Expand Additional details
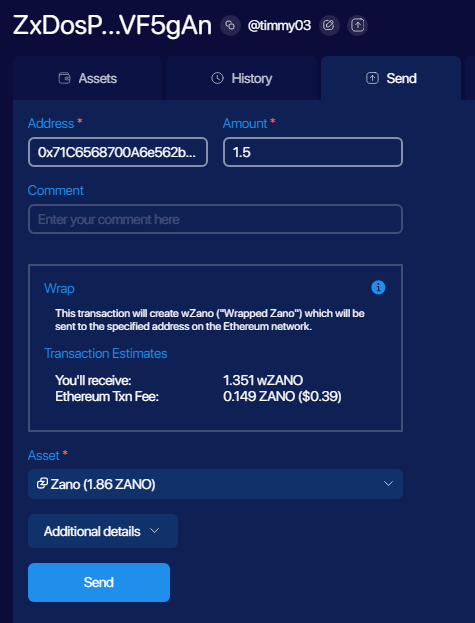This screenshot has width=475, height=623. pyautogui.click(x=103, y=531)
